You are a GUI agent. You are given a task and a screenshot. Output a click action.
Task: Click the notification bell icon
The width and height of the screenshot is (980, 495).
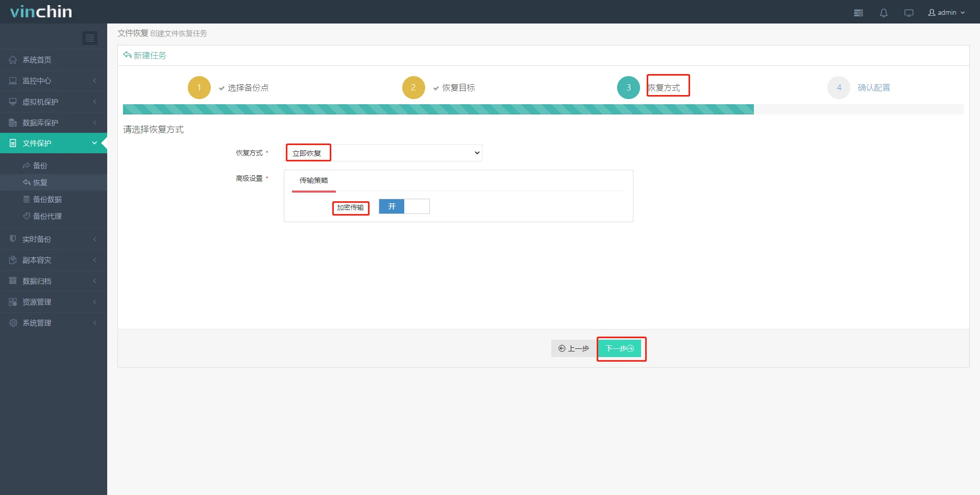[884, 13]
